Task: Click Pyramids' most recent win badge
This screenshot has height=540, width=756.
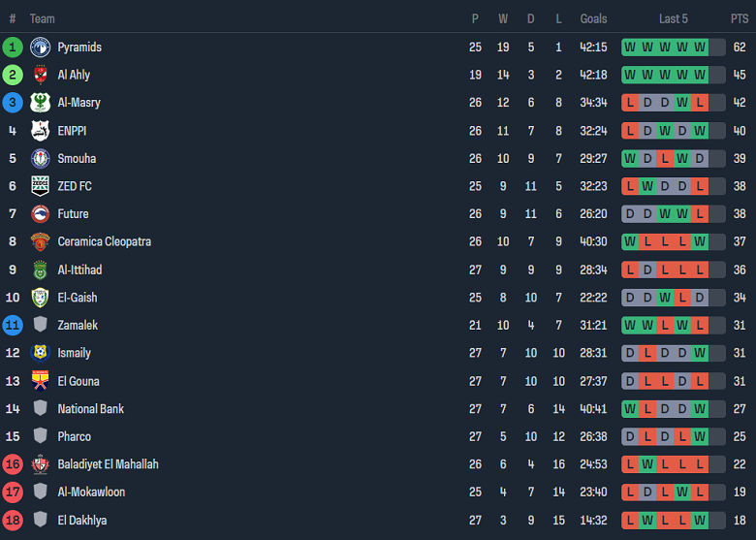Action: tap(700, 48)
